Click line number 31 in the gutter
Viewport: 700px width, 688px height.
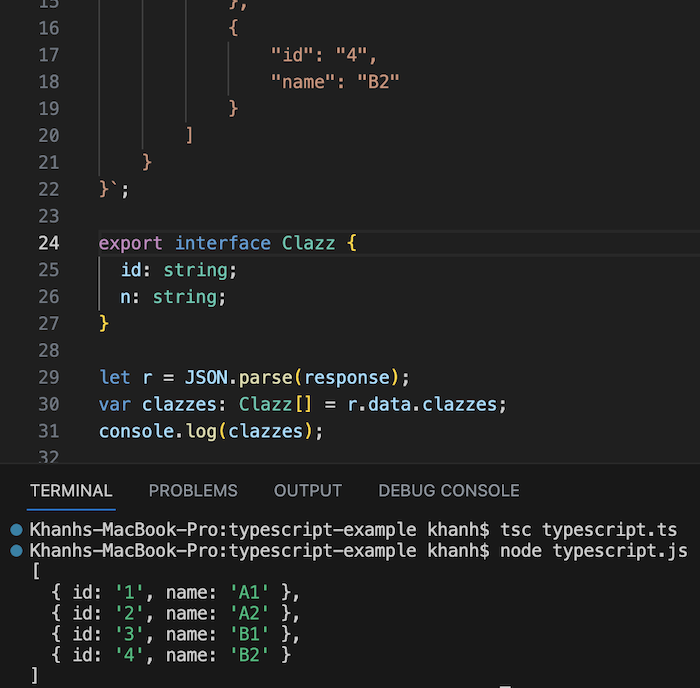click(49, 431)
